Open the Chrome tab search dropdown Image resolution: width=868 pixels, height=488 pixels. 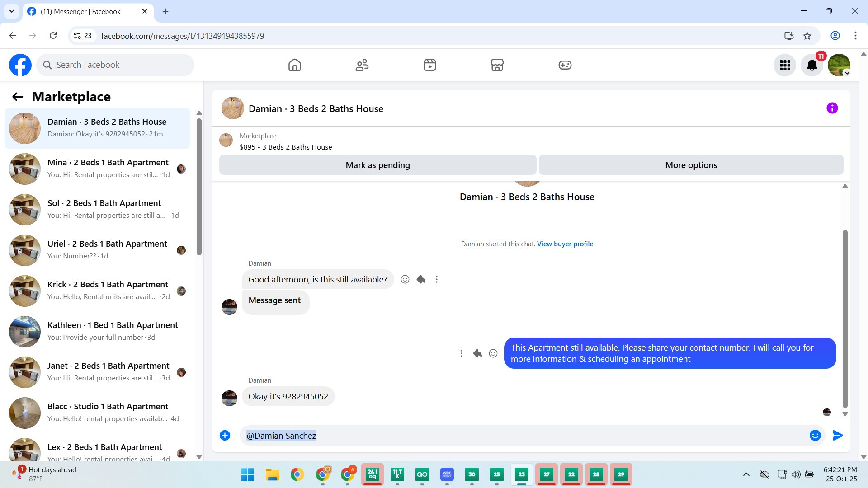(12, 11)
